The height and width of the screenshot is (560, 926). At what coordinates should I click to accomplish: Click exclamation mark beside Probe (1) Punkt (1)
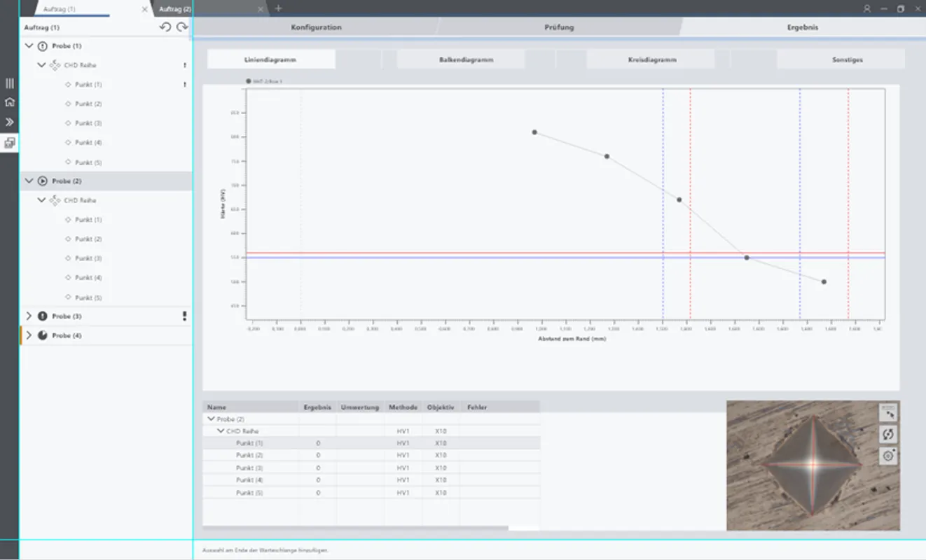pos(185,85)
